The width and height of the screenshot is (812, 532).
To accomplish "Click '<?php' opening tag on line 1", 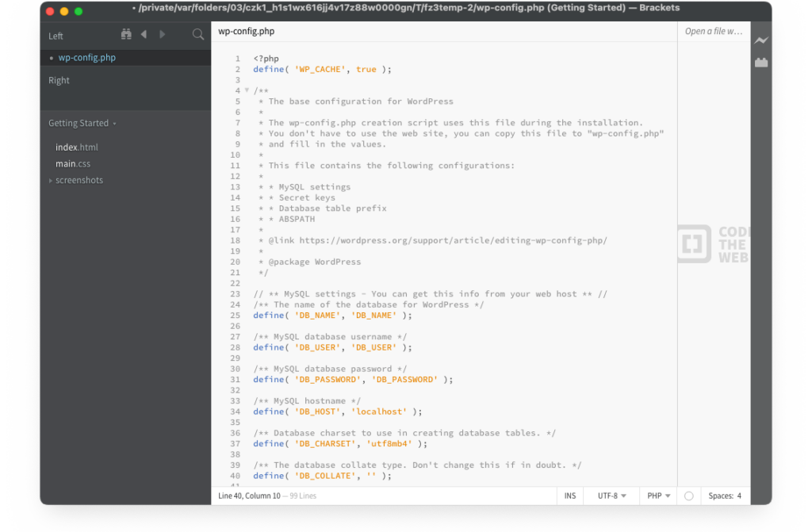I will click(x=266, y=59).
